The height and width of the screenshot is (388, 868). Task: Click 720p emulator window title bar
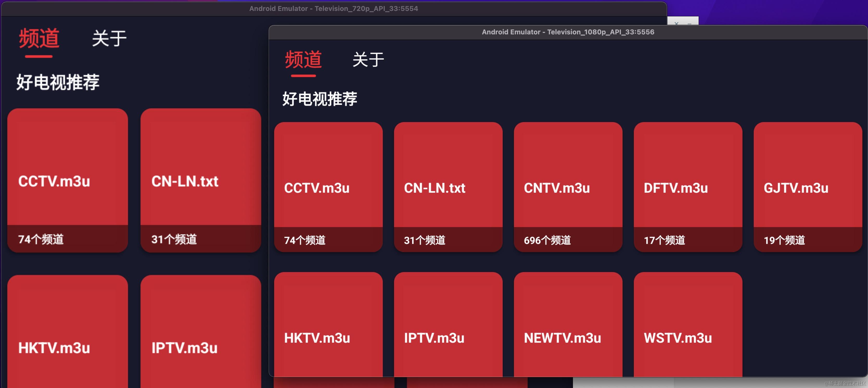333,9
